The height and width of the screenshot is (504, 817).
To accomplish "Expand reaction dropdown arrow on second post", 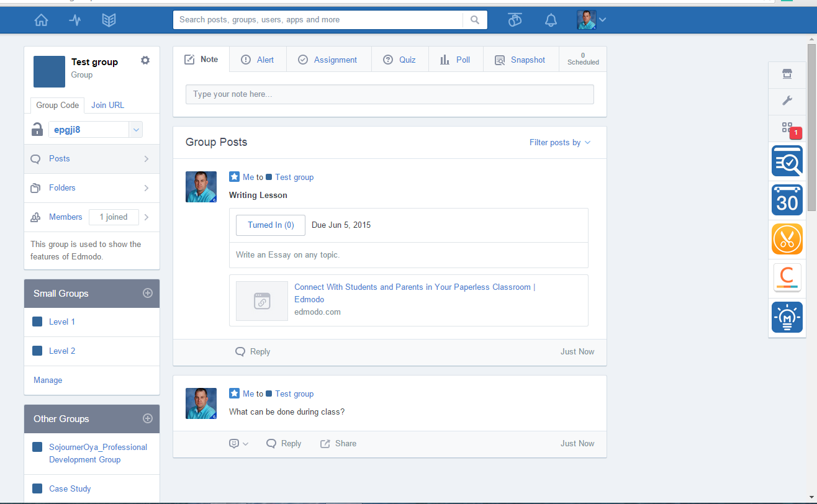I will 245,444.
